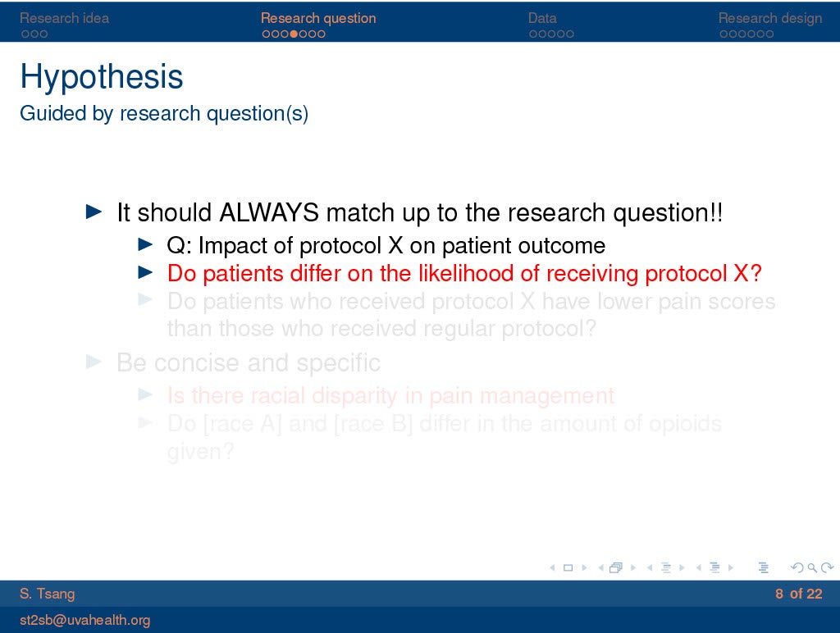Click the forward redo curved arrow
Viewport: 840px width, 633px height.
click(827, 567)
